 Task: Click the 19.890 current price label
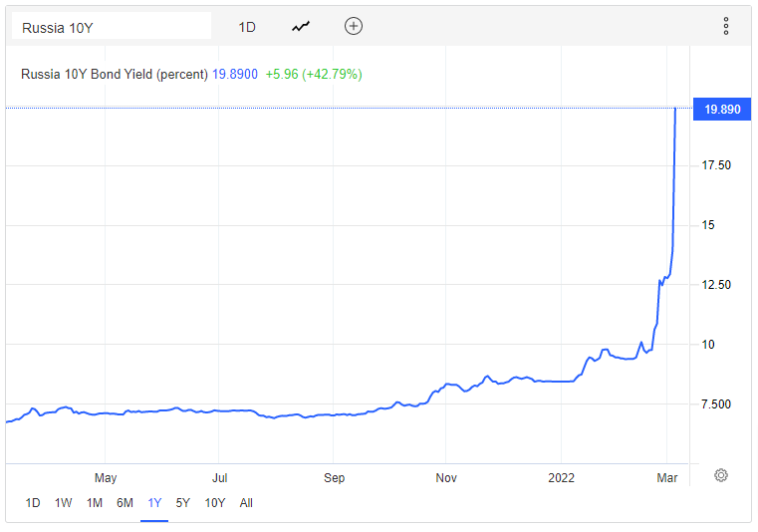pyautogui.click(x=722, y=110)
